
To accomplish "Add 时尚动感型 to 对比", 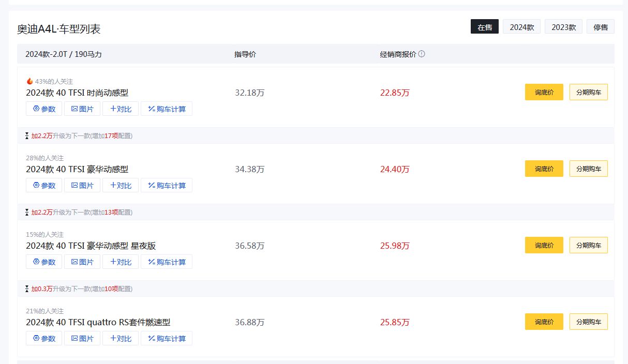I will (121, 109).
